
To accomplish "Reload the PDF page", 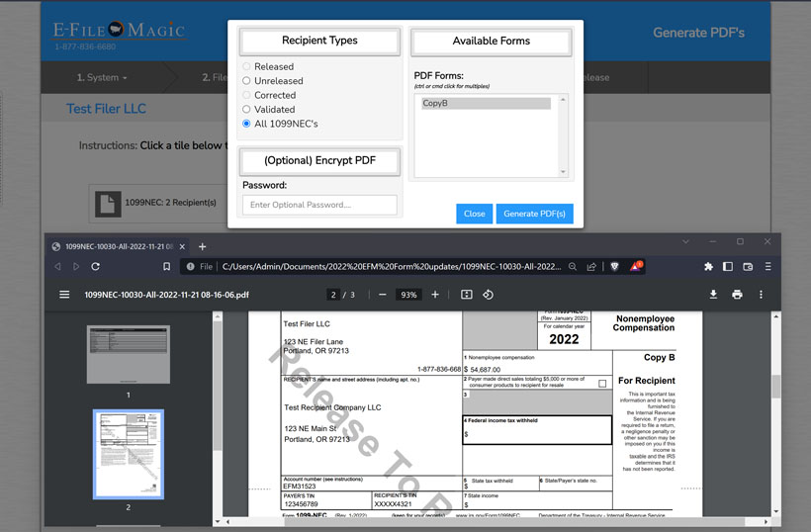I will pos(95,266).
